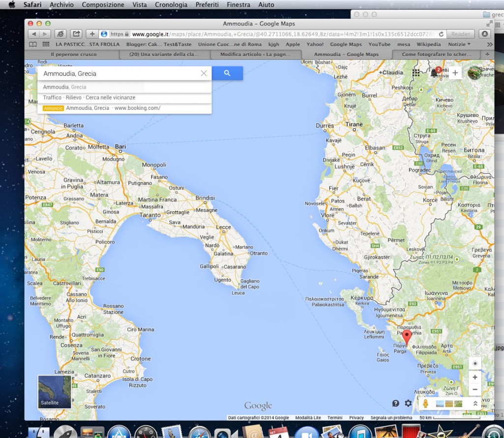
Task: Open Google Maps settings gear
Action: pyautogui.click(x=408, y=403)
